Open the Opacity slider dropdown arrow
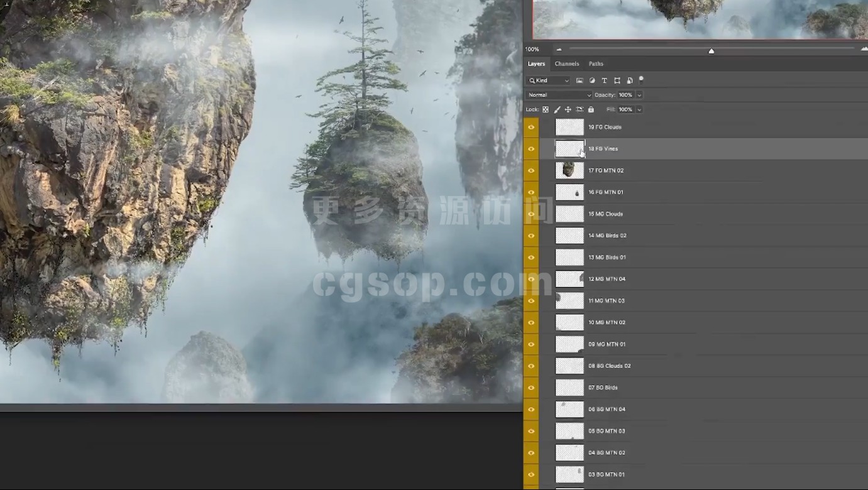 (639, 95)
